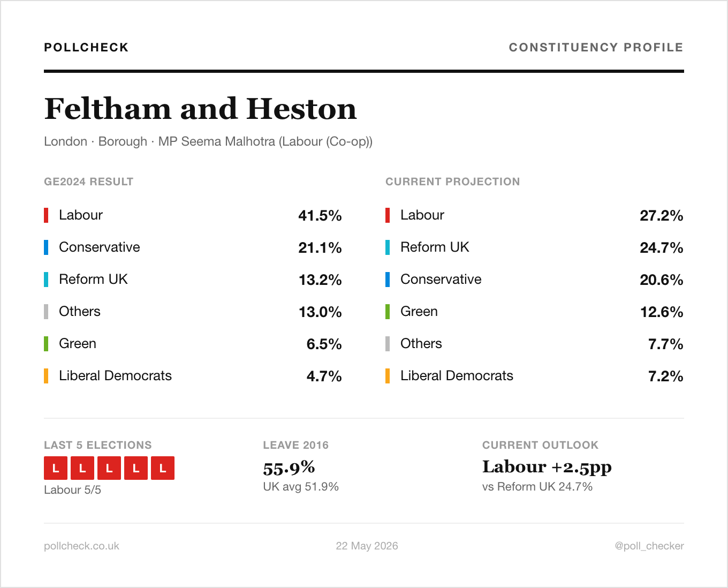Click the Reform UK 24.7% projection value

[x=661, y=247]
